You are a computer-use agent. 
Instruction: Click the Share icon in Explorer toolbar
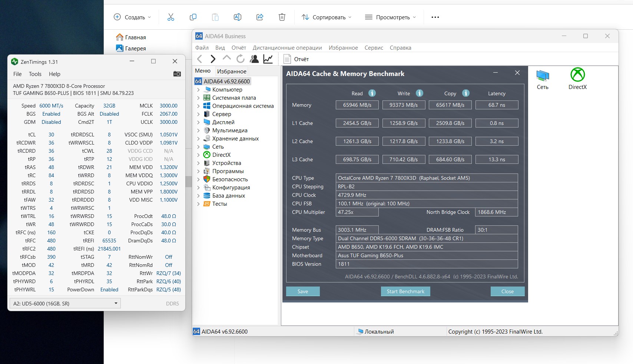point(260,17)
